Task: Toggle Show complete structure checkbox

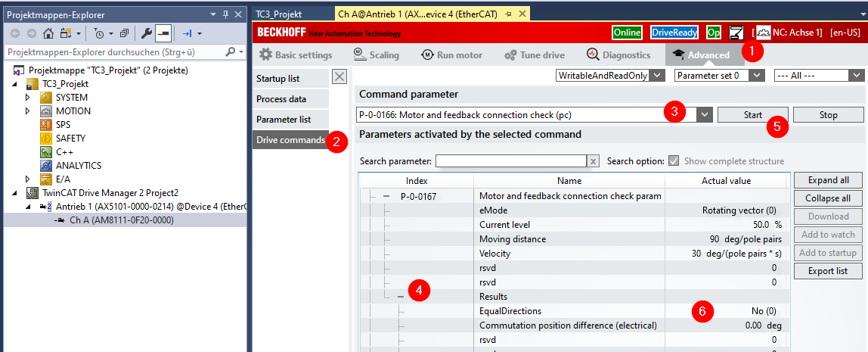Action: tap(673, 161)
